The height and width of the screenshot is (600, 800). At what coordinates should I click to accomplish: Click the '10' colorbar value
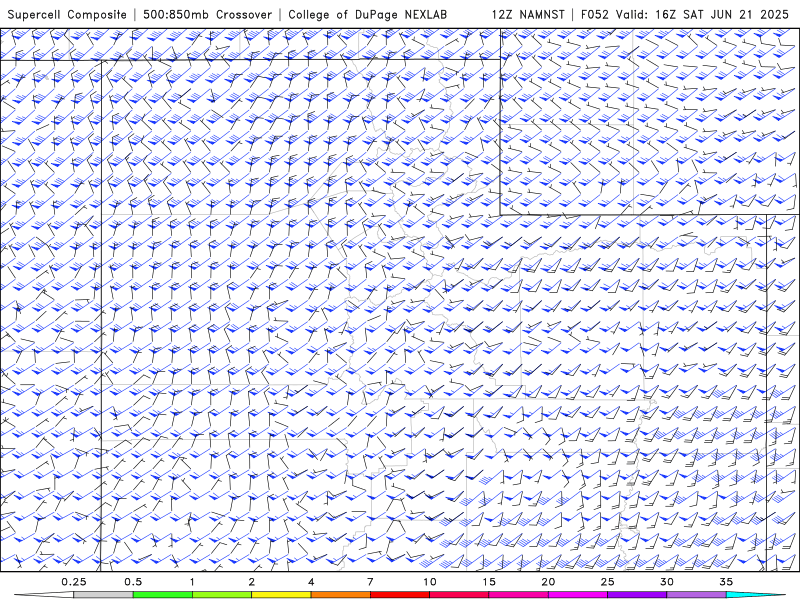(430, 582)
